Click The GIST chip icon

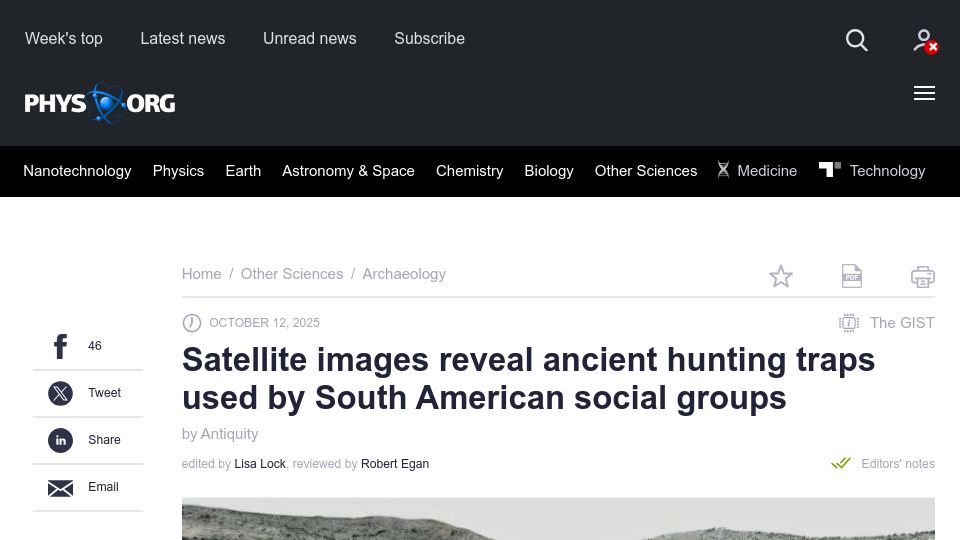tap(849, 323)
